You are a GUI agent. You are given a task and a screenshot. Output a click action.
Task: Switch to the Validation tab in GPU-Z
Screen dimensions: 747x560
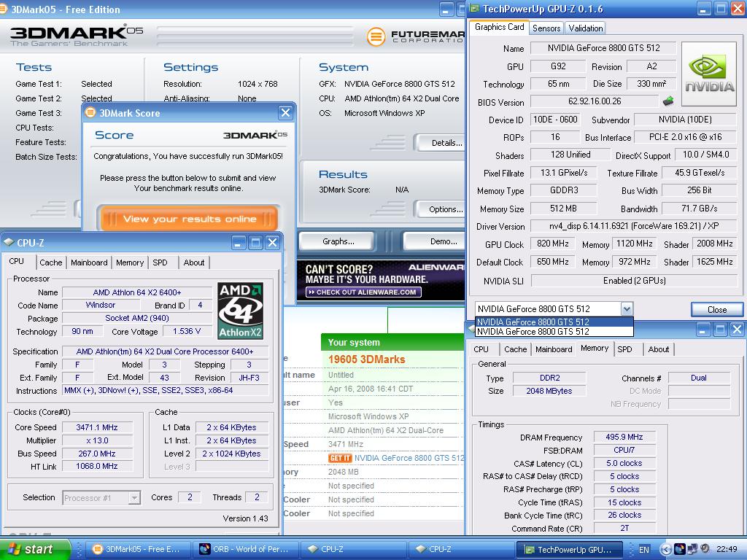tap(586, 28)
